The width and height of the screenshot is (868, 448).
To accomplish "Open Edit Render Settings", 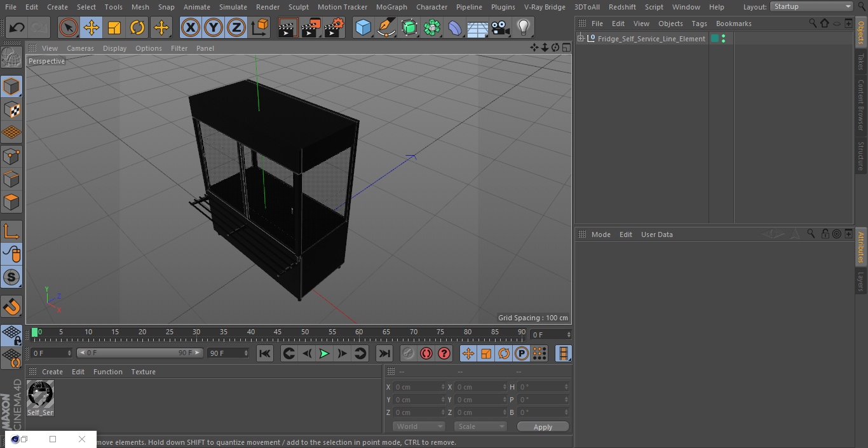I will coord(334,27).
